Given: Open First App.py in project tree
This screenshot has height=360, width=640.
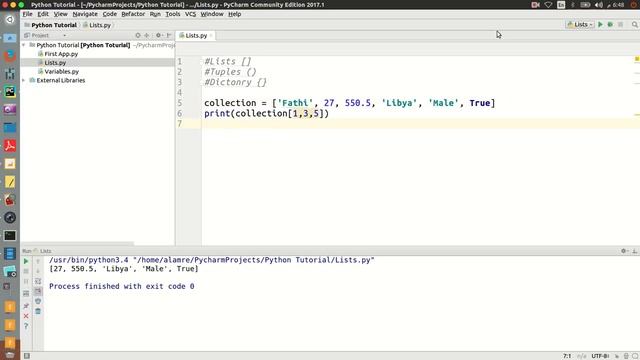Looking at the screenshot, I should (61, 54).
